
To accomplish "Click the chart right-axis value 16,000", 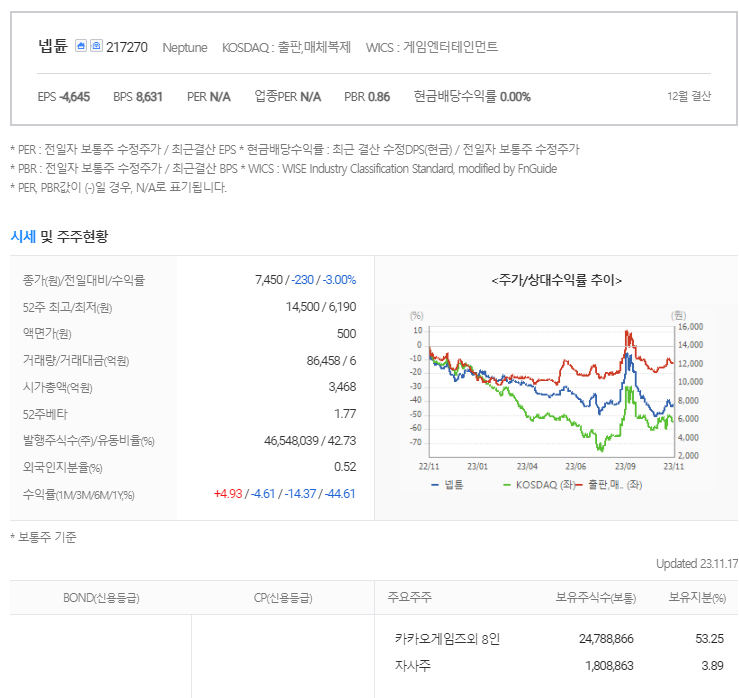I will point(690,327).
